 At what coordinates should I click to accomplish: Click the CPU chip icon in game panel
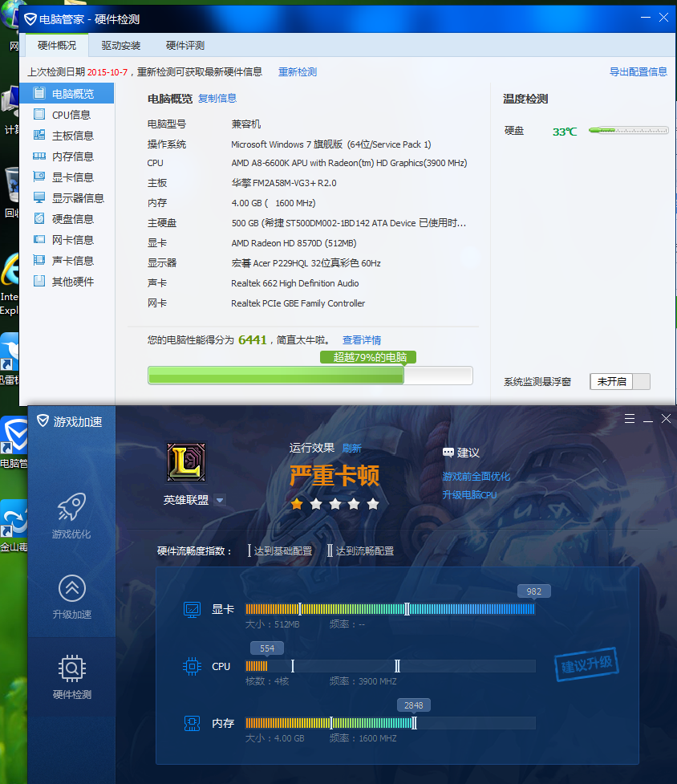192,667
